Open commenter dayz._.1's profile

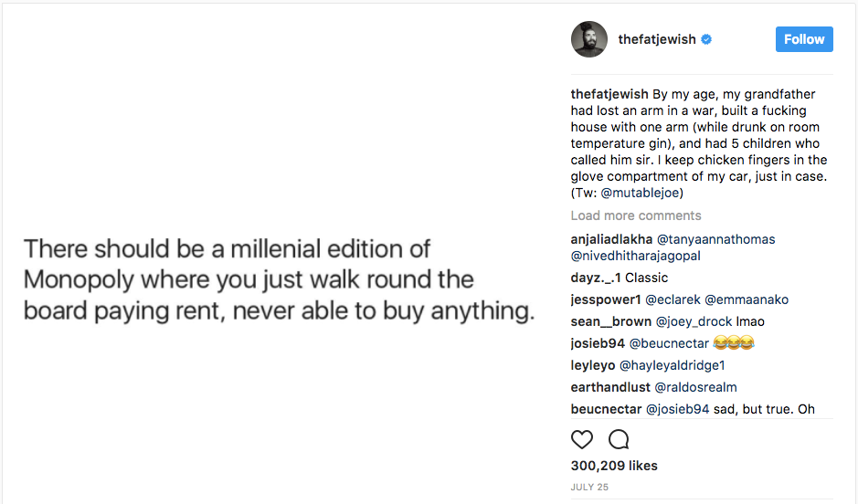click(x=595, y=278)
